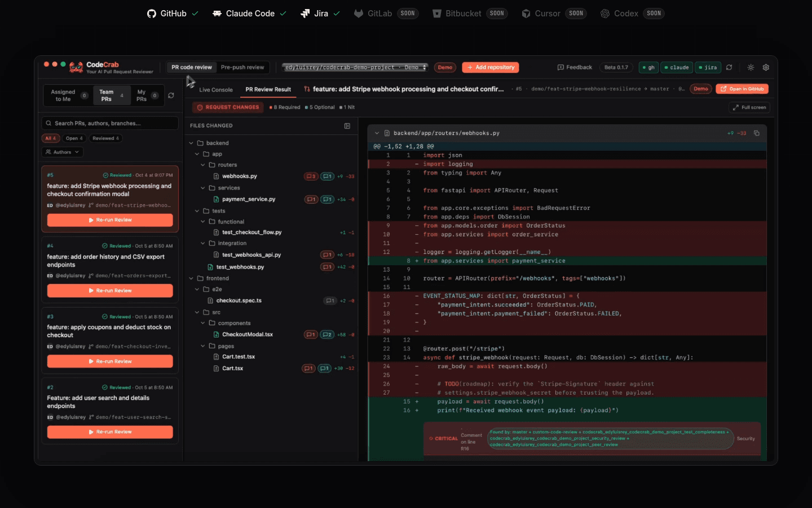This screenshot has width=812, height=508.
Task: Open the Feedback link
Action: 575,67
